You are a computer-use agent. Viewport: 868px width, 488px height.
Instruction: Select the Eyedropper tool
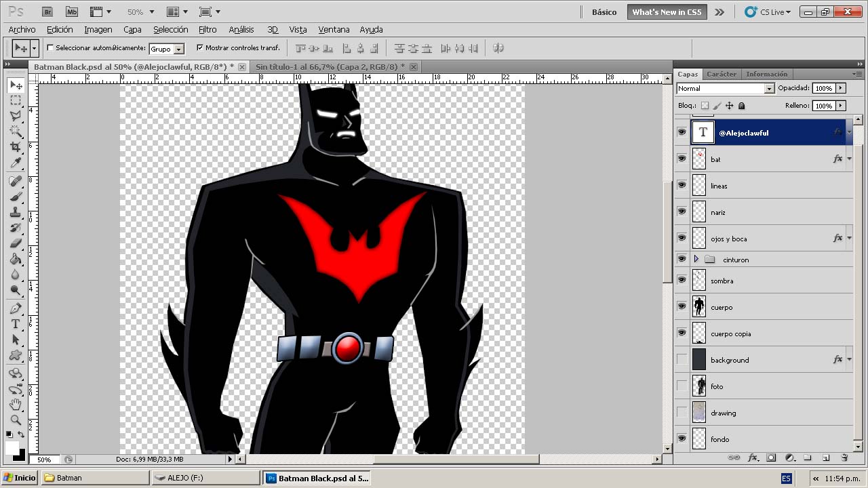[x=16, y=163]
